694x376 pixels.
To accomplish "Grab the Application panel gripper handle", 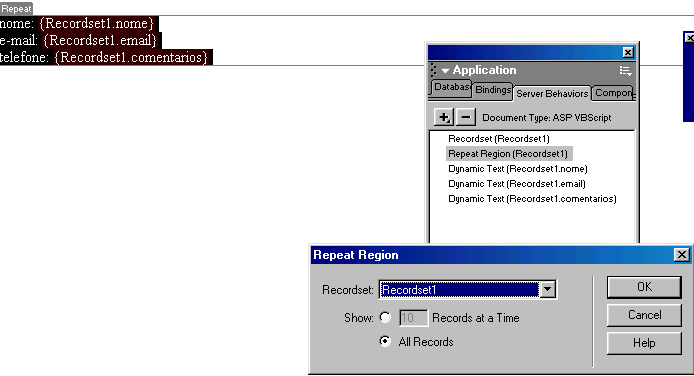I will 433,70.
